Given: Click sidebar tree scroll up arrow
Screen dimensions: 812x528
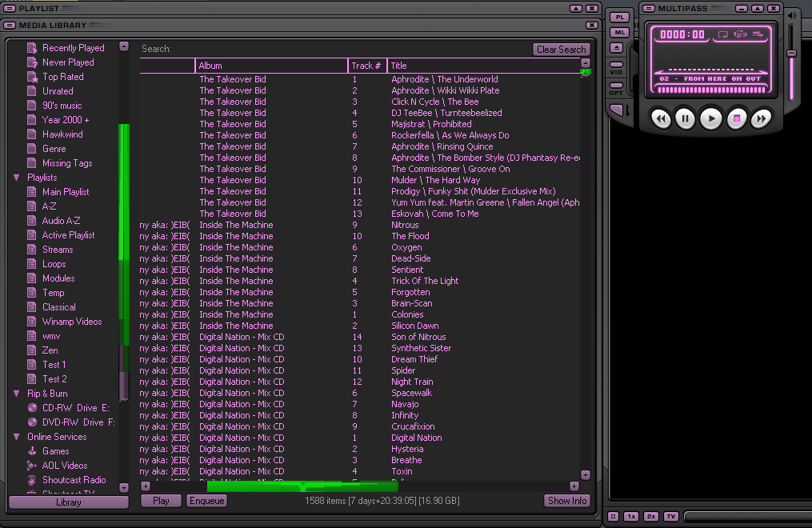Looking at the screenshot, I should point(124,46).
